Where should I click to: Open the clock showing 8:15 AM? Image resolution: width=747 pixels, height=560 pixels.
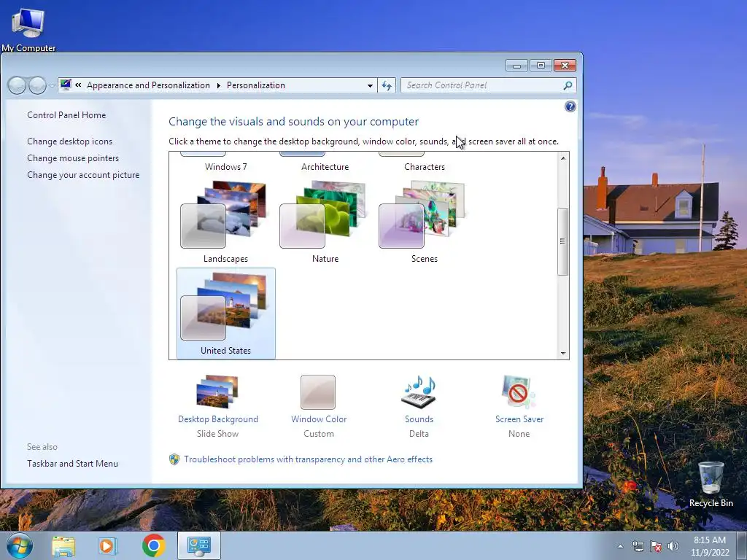pyautogui.click(x=710, y=546)
